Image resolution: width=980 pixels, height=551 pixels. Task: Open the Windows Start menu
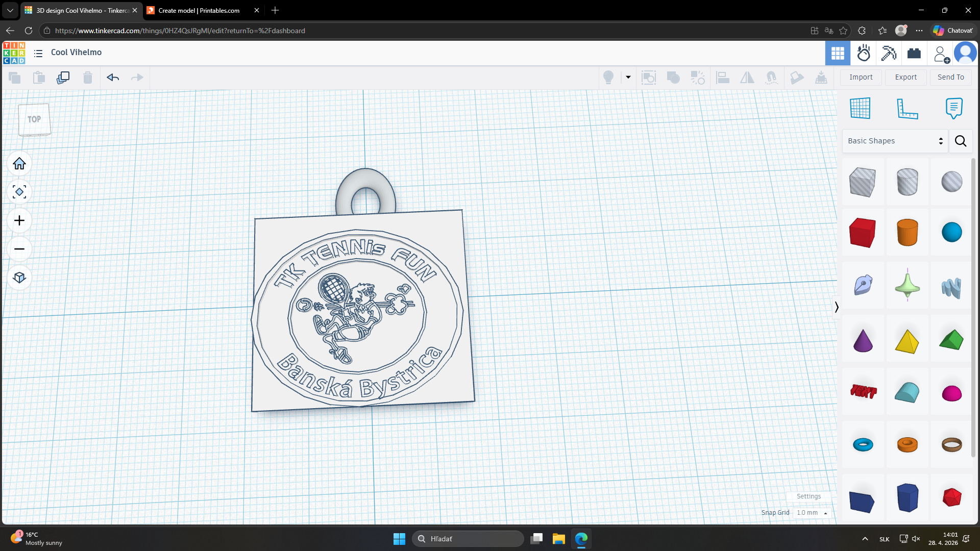pyautogui.click(x=399, y=539)
